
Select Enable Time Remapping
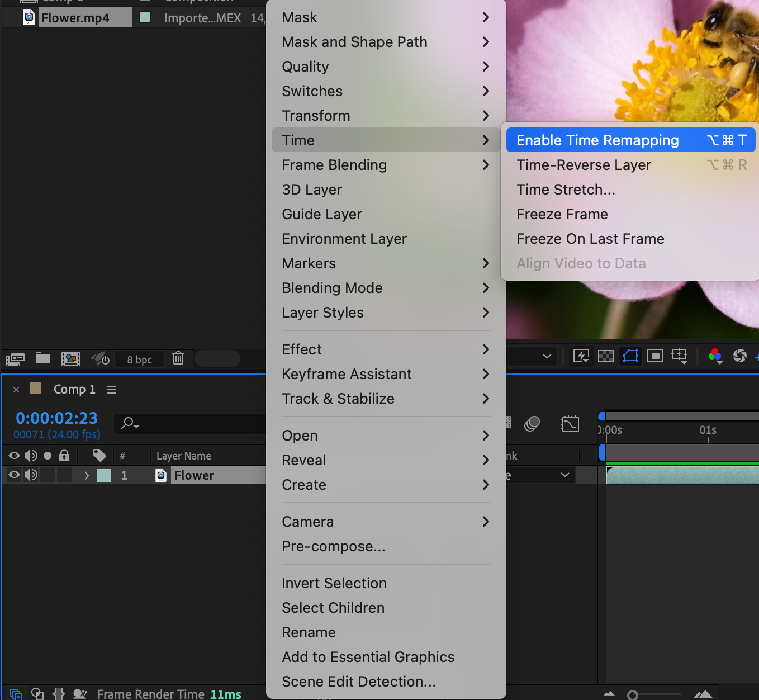[x=597, y=140]
